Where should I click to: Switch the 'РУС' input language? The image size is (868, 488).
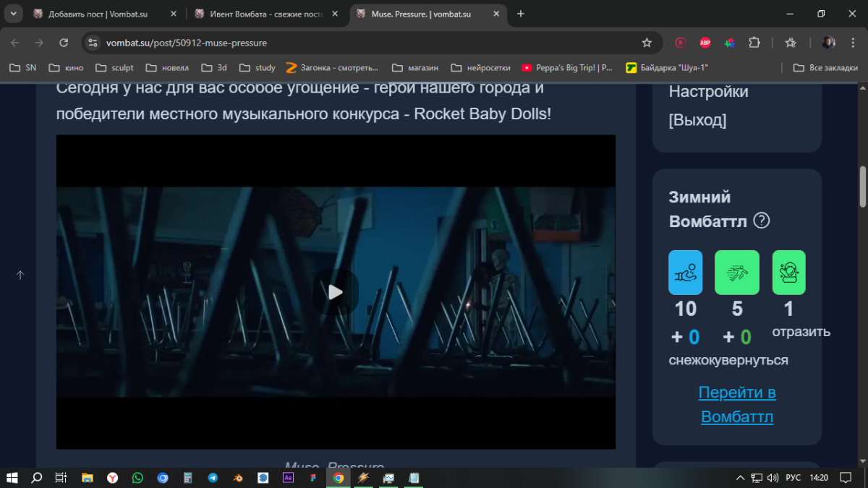tap(793, 478)
